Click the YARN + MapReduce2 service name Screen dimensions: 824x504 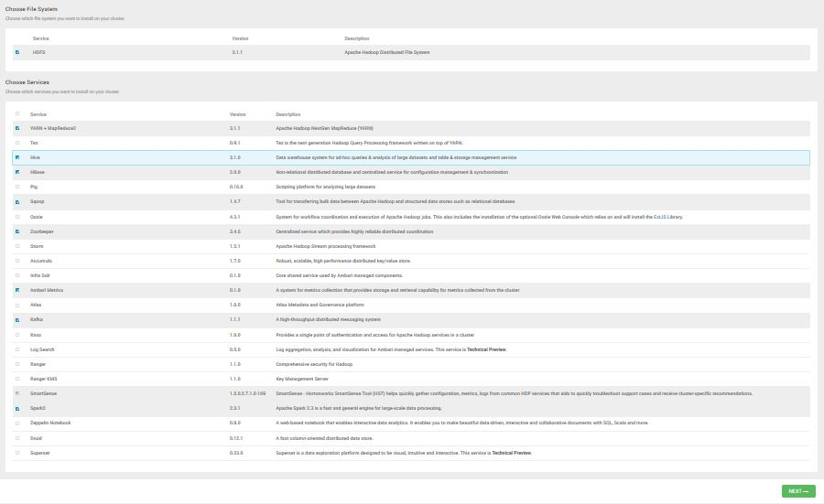(x=53, y=128)
